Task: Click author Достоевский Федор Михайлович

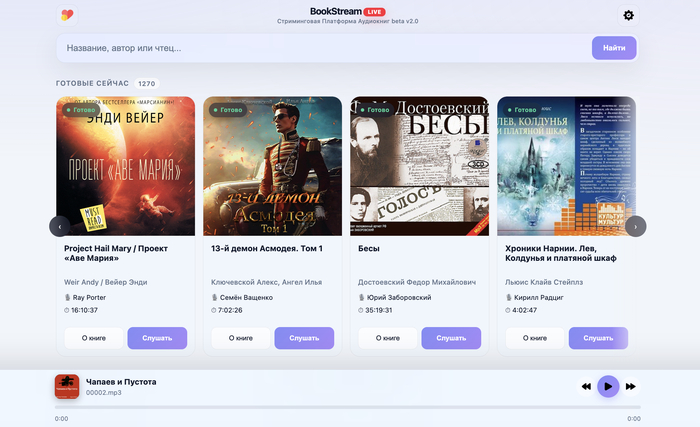Action: point(417,282)
